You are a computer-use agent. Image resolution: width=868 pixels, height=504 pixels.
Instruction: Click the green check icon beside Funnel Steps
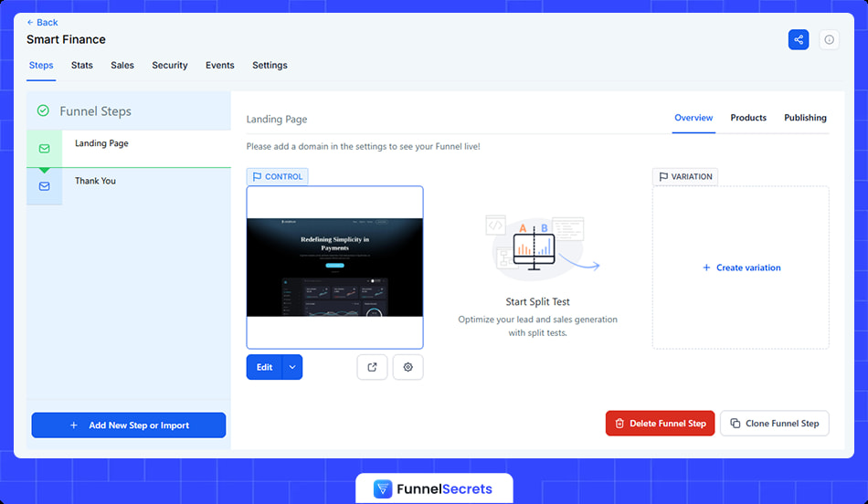43,110
